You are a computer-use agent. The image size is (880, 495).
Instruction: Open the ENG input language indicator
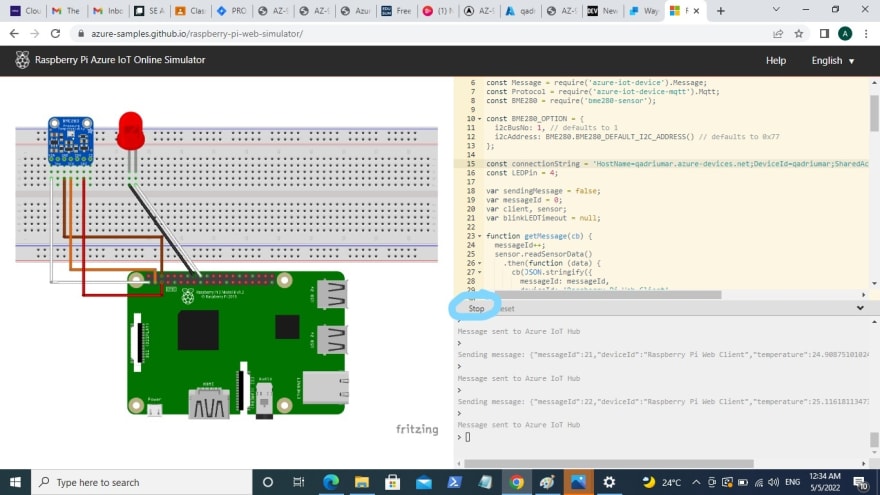[x=792, y=482]
